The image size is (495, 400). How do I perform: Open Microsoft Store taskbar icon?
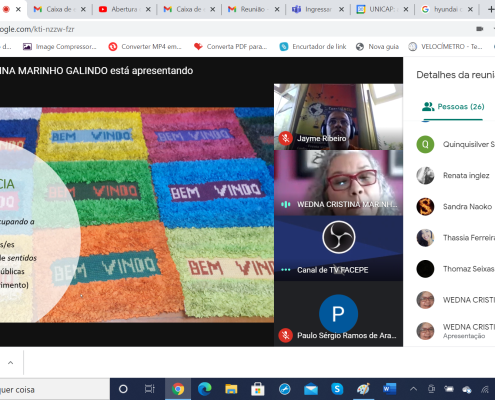(x=258, y=389)
